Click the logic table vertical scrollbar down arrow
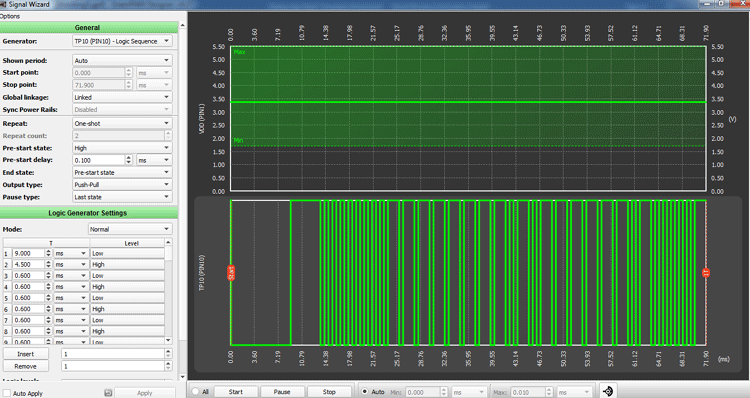Image resolution: width=750 pixels, height=398 pixels. tap(168, 340)
